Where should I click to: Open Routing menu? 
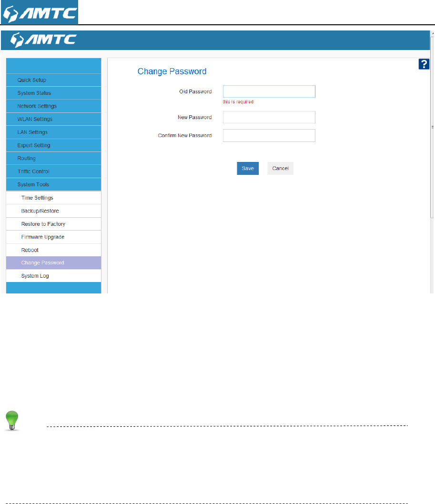53,159
